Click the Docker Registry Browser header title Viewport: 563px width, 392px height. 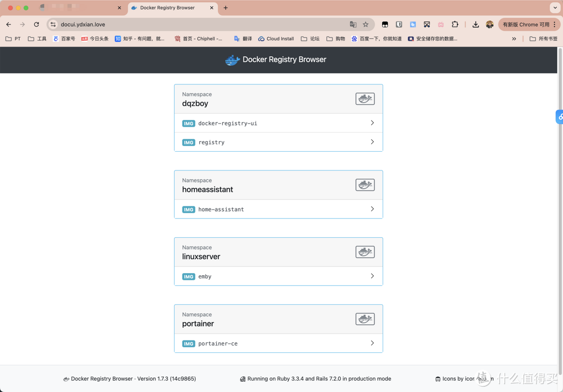click(285, 59)
